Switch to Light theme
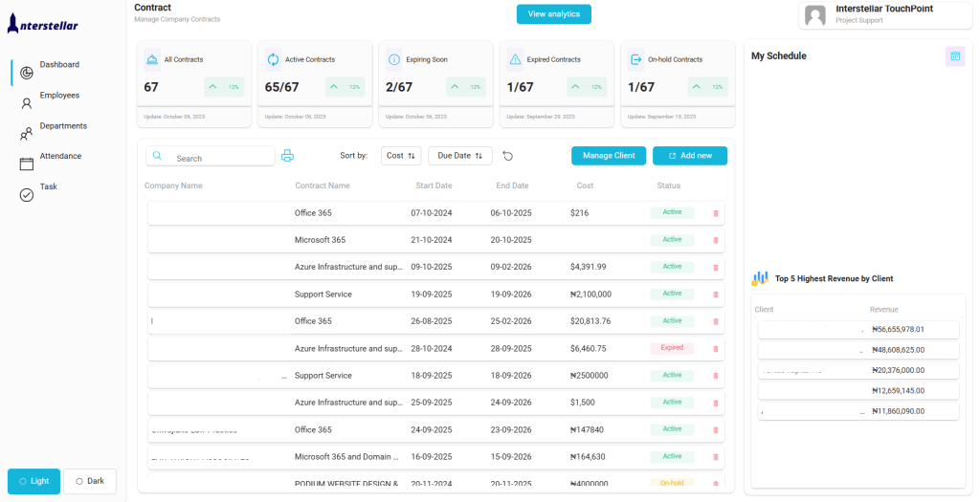980x502 pixels. 33,481
